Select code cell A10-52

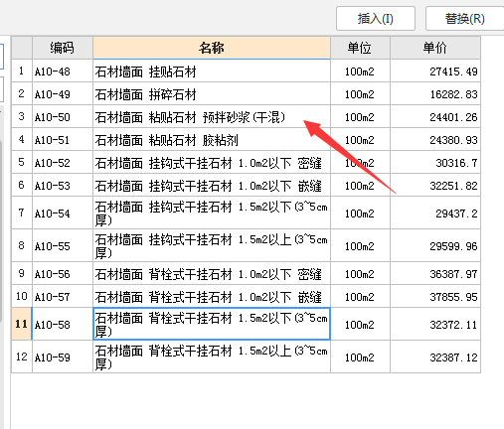(x=63, y=163)
